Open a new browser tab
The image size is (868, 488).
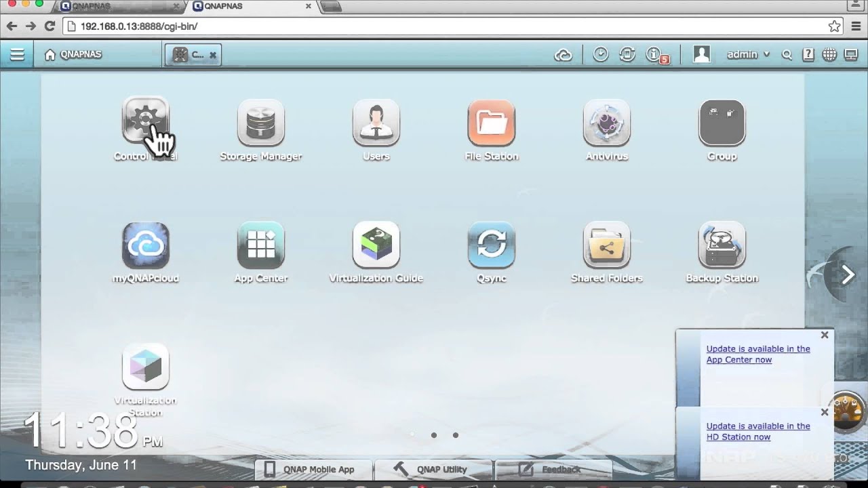point(330,7)
